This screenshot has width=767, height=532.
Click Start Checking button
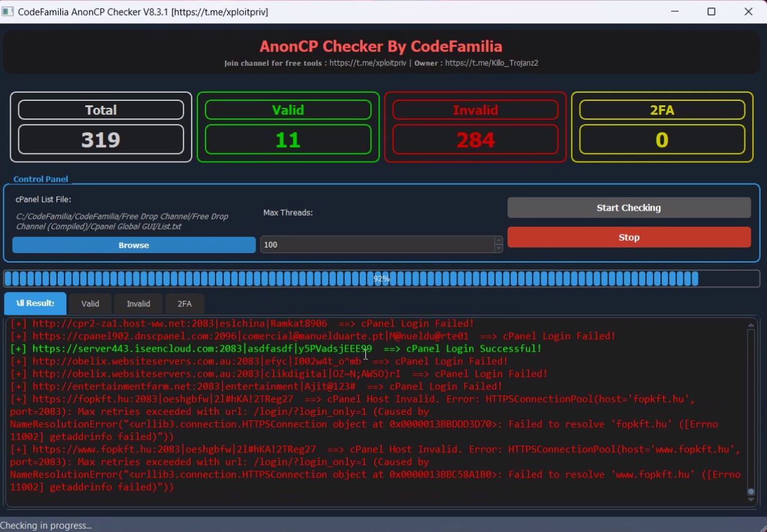point(629,207)
